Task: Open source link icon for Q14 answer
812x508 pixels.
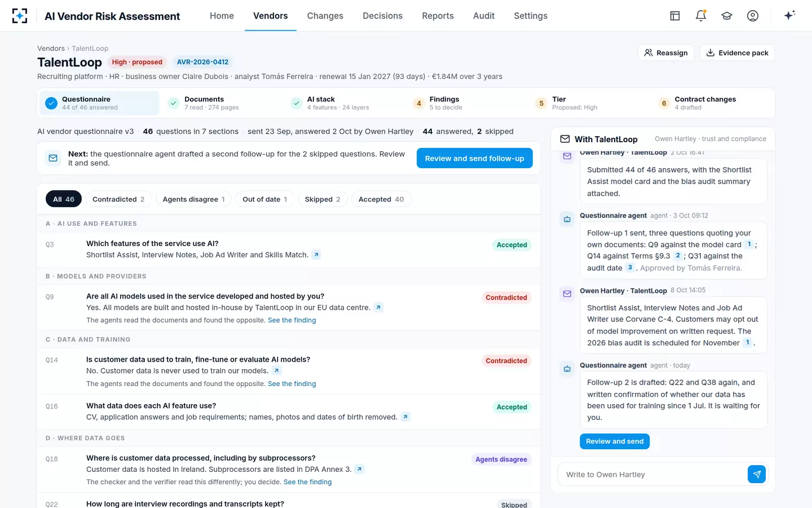Action: pos(276,371)
